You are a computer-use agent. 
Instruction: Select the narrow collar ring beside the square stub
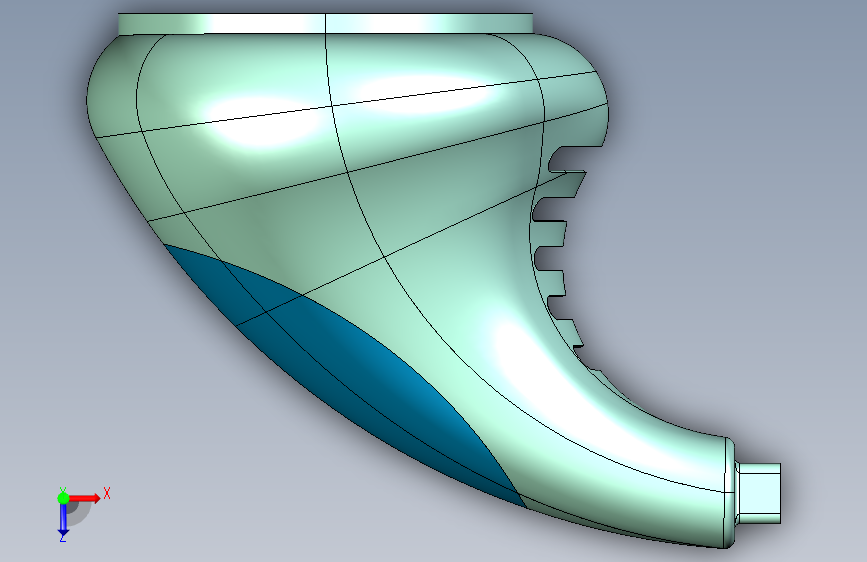click(730, 492)
